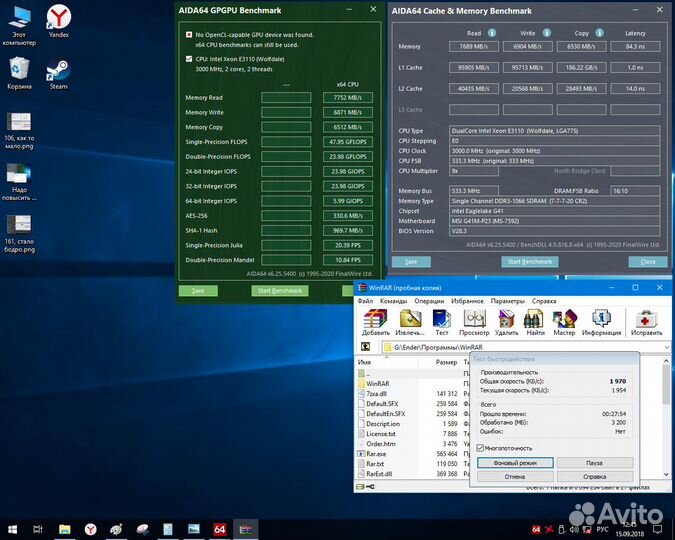Open the Yandex desktop shortcut
Image resolution: width=675 pixels, height=540 pixels.
point(59,21)
